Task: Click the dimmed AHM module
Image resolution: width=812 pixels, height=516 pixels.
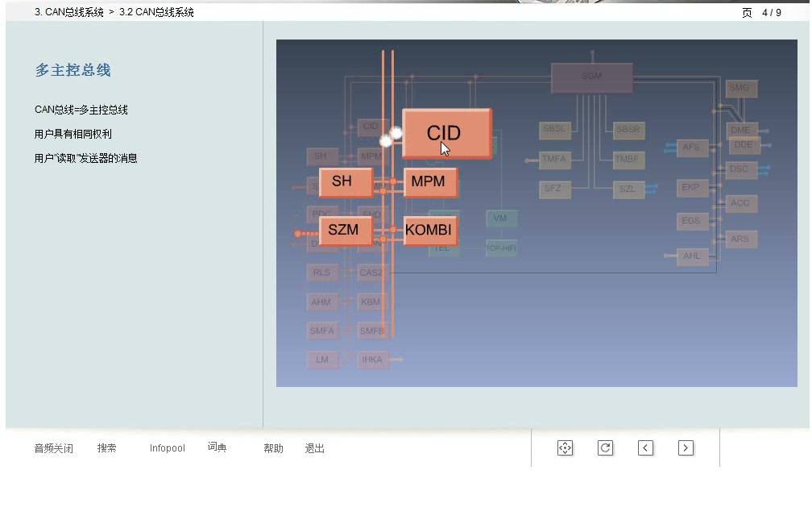Action: coord(322,302)
